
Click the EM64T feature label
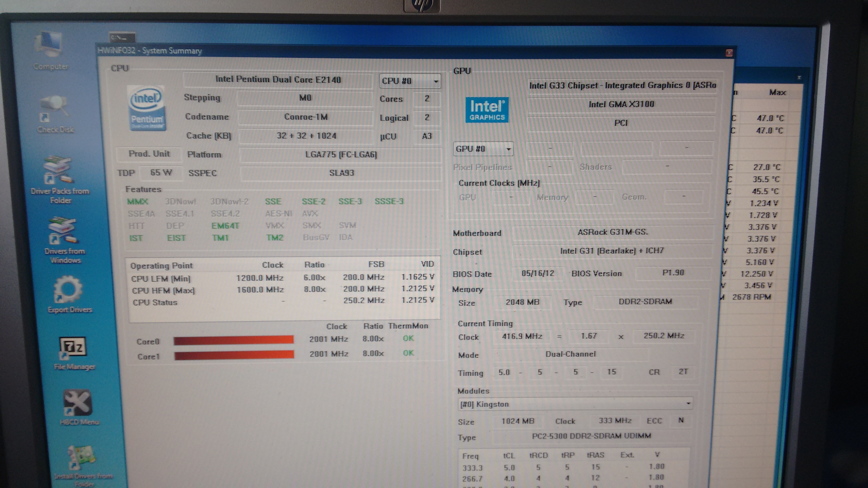225,226
